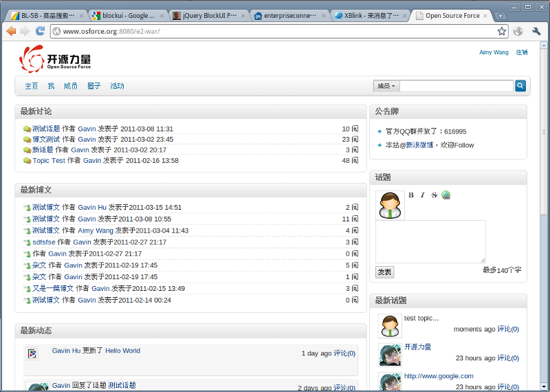Screen dimensions: 550x392
Task: Click speech bubble icon beside 新话题
Action: (x=27, y=150)
